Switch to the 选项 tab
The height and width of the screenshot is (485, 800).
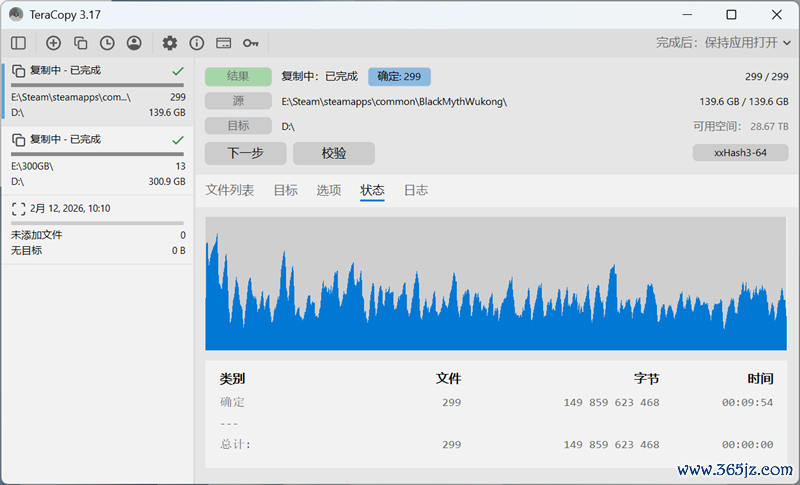(x=329, y=190)
